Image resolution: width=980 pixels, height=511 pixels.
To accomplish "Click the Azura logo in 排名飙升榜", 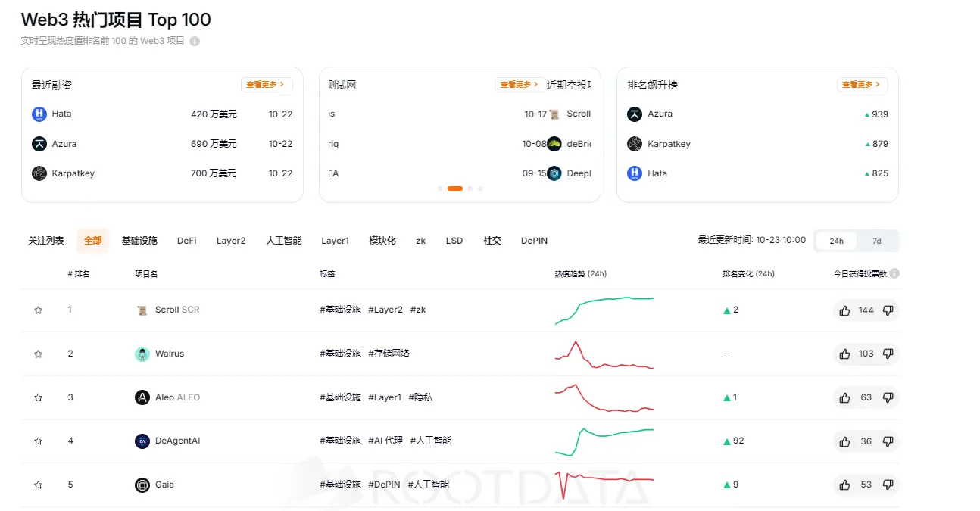I will pos(634,114).
